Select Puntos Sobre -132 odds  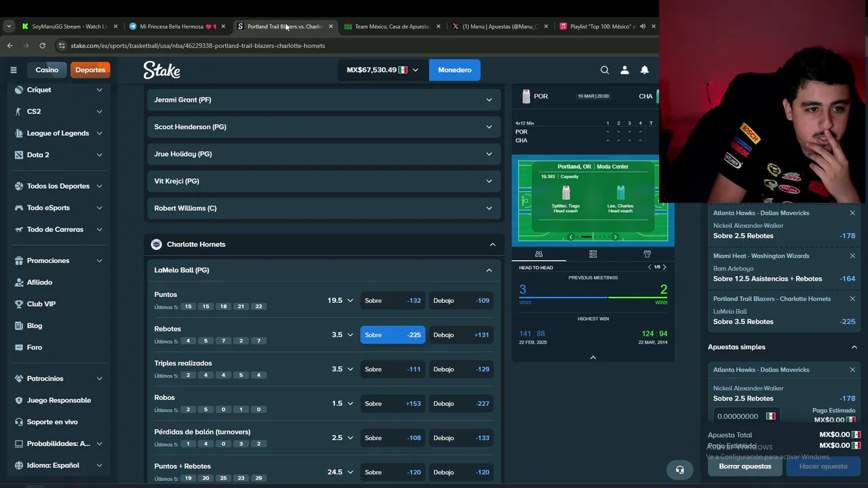click(393, 300)
